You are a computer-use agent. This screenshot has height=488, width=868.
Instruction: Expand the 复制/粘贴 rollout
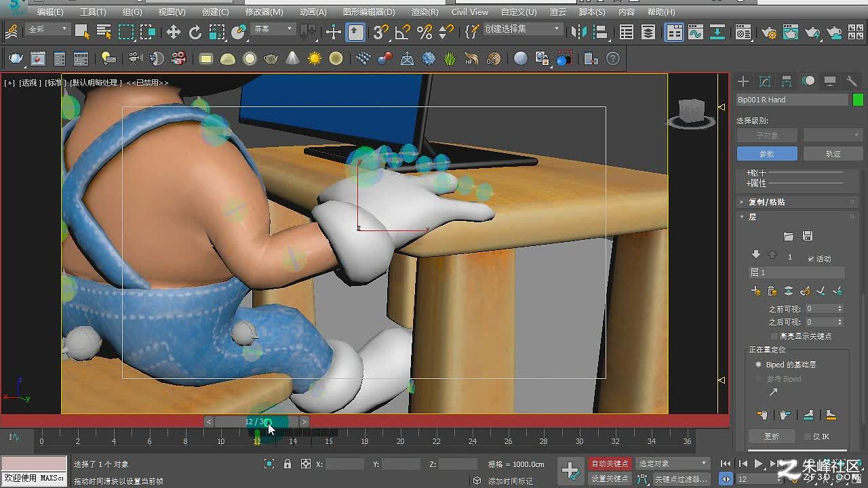766,202
